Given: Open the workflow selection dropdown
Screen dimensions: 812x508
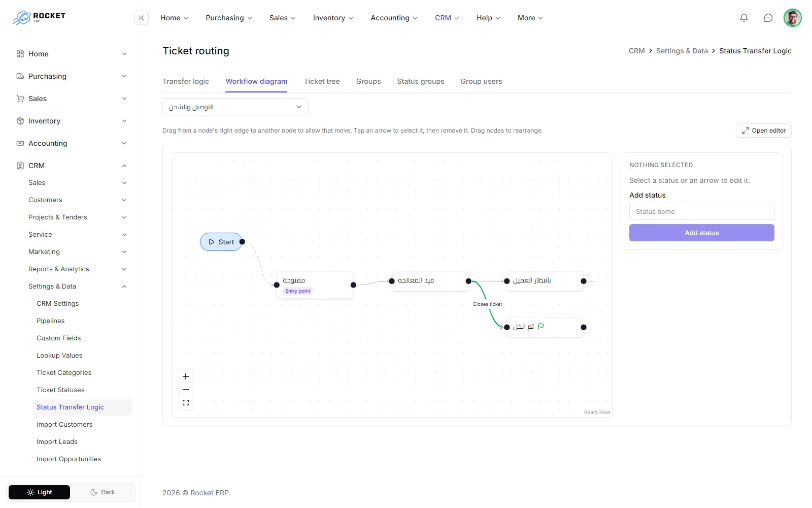Looking at the screenshot, I should tap(235, 107).
